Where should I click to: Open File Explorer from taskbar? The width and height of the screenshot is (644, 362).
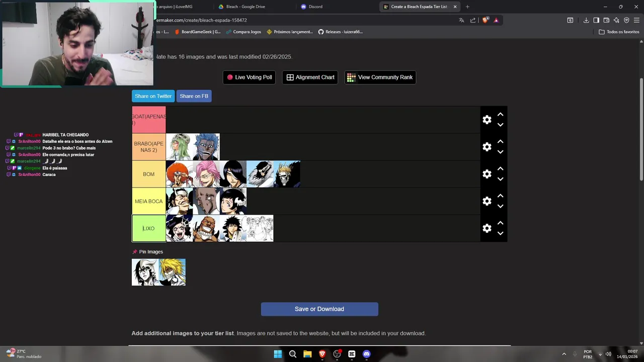(x=307, y=354)
